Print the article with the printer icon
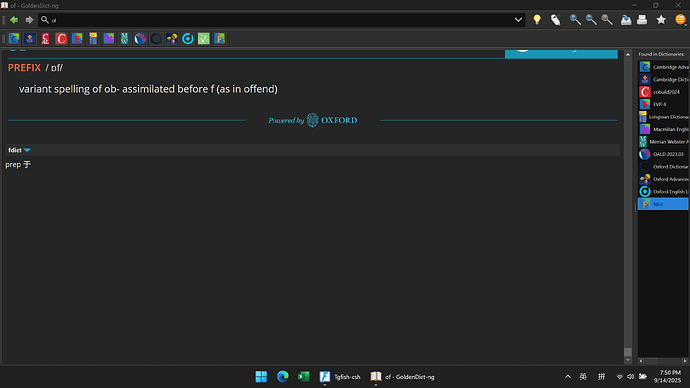Screen dimensions: 690x388 pos(642,20)
